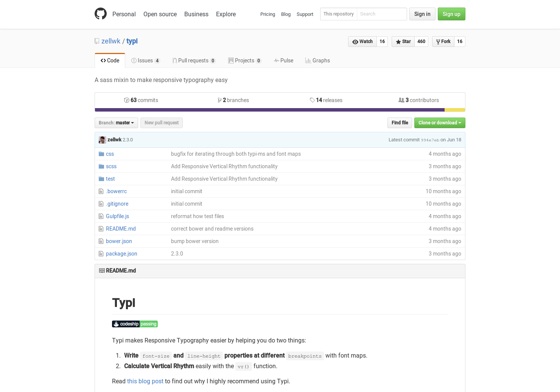The height and width of the screenshot is (392, 560).
Task: Click the green Sign up button
Action: (451, 14)
